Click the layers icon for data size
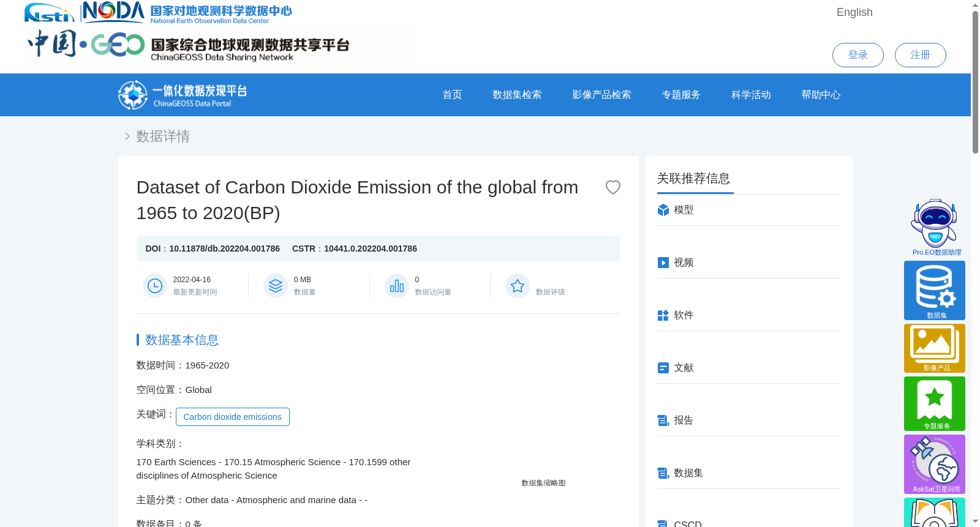The width and height of the screenshot is (980, 527). pos(276,286)
